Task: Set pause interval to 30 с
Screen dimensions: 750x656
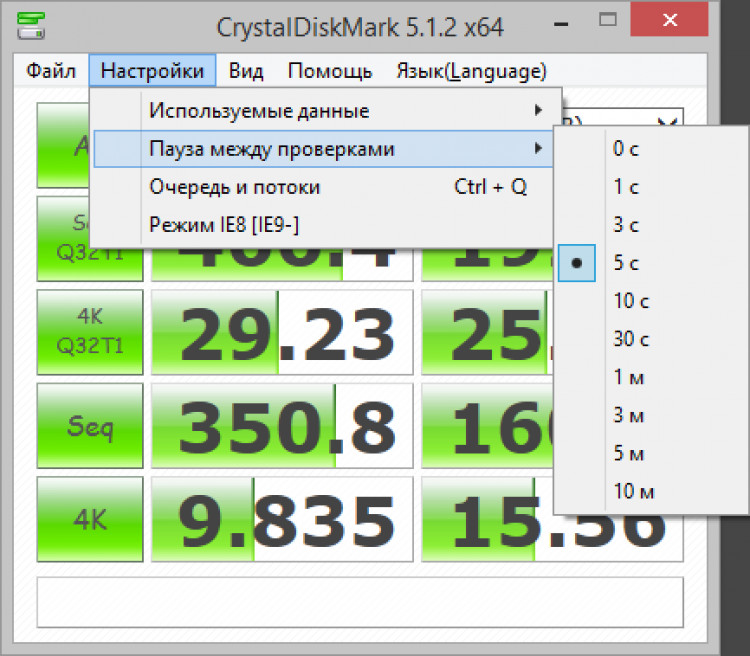Action: [652, 339]
